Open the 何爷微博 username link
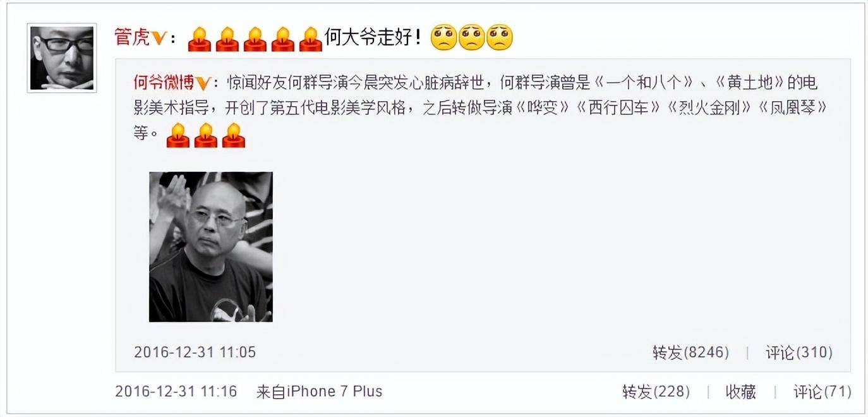Screen dimensions: 868x417 [164, 83]
